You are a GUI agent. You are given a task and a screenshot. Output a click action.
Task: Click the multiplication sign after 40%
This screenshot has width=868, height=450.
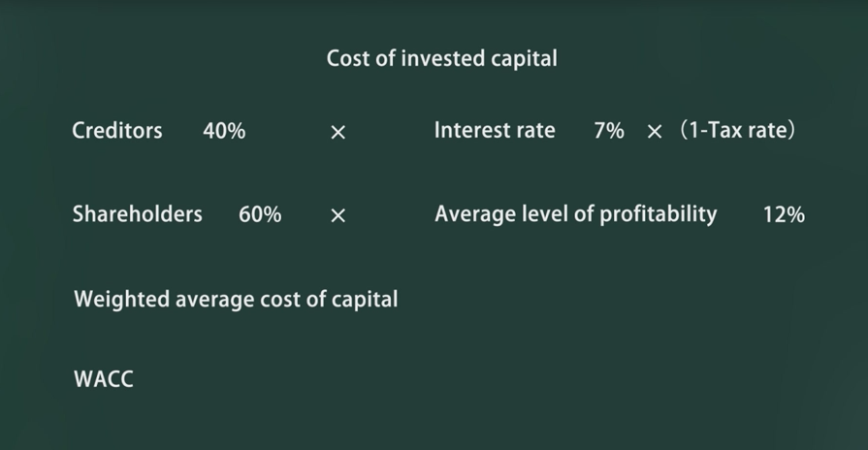(x=338, y=132)
